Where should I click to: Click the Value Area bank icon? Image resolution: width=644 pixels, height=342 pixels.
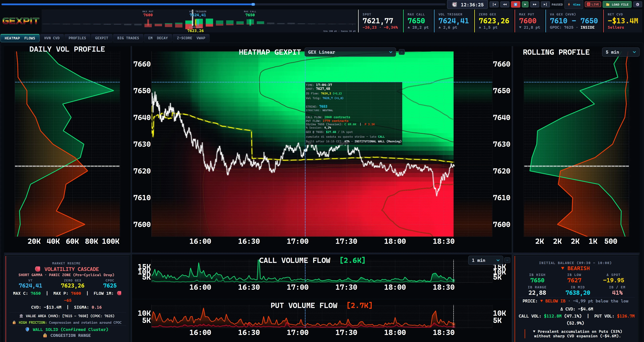21,316
